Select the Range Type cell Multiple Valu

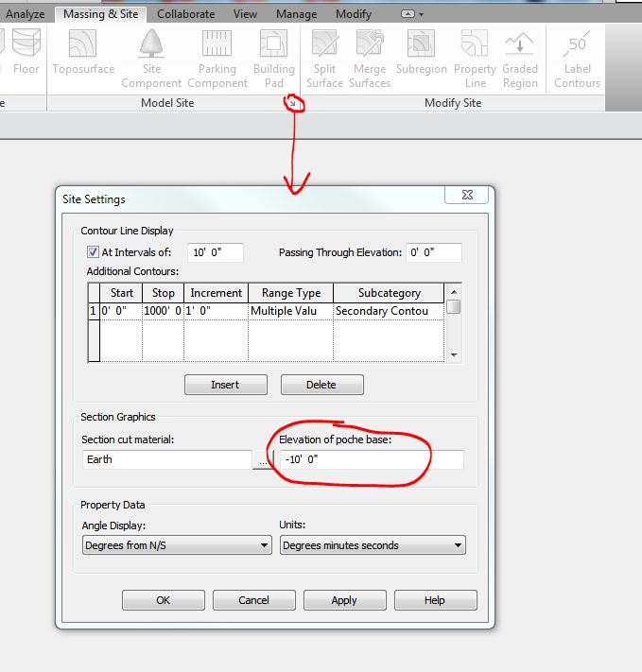click(291, 311)
